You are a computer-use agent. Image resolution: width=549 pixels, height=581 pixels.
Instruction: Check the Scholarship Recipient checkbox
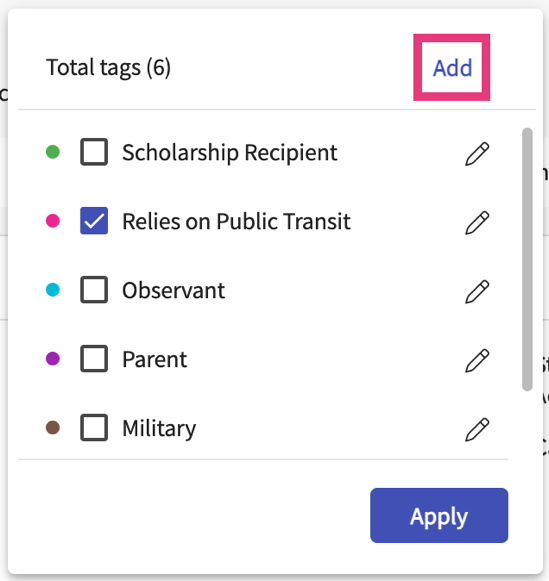(94, 152)
